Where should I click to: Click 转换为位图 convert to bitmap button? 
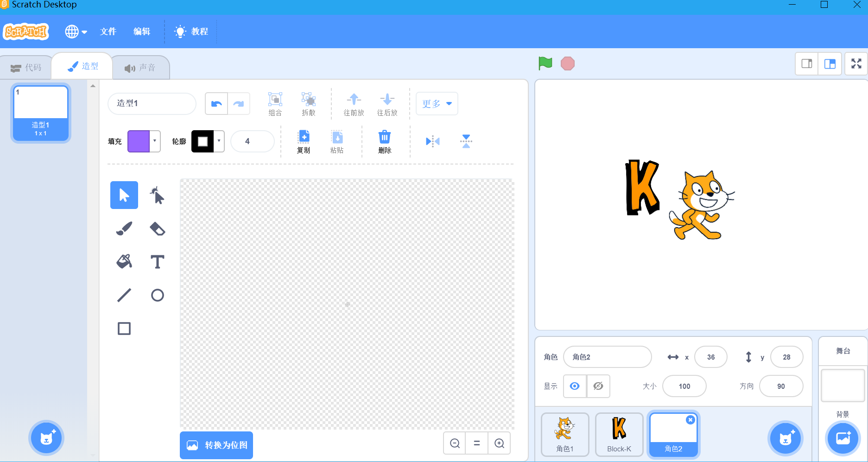click(216, 445)
